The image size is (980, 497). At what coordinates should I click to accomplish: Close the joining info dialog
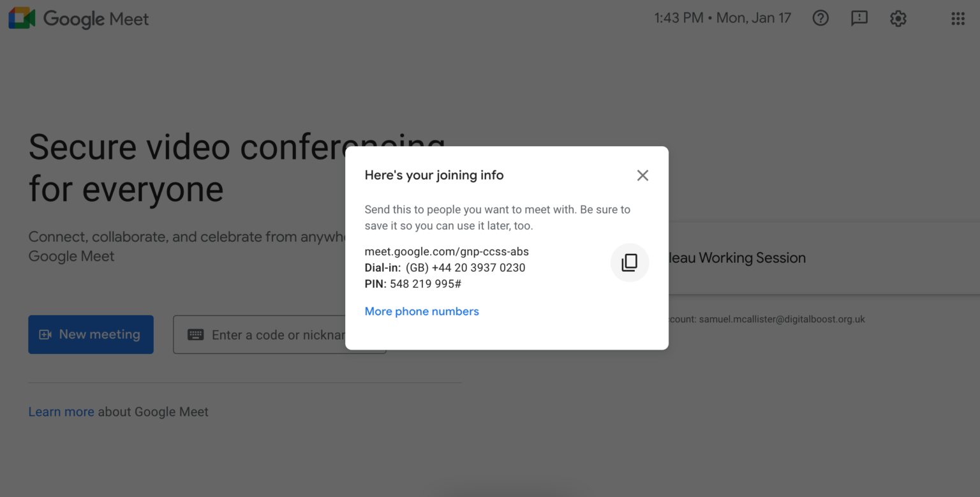(642, 175)
